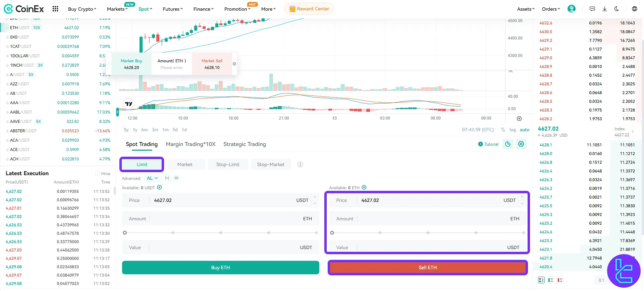Click the Tutorial play icon
The image size is (644, 291).
pyautogui.click(x=480, y=144)
